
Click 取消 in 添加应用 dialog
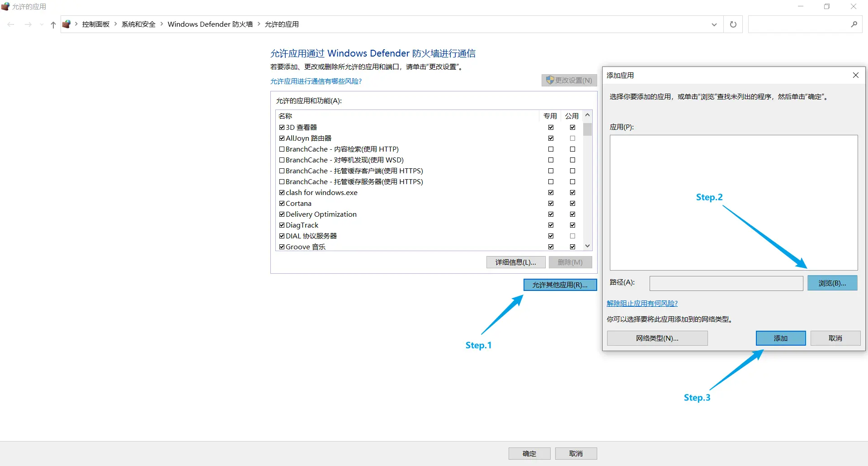[x=835, y=338]
